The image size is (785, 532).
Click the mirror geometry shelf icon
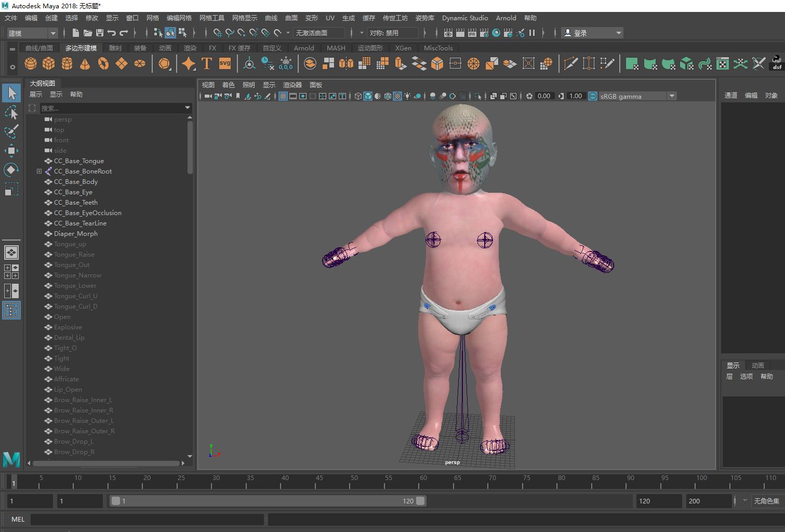pyautogui.click(x=346, y=64)
